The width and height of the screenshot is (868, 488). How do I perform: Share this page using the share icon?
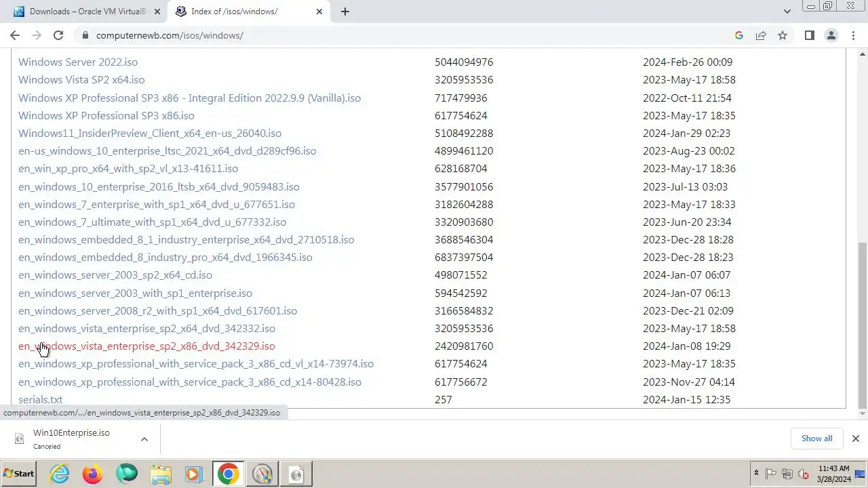coord(761,35)
